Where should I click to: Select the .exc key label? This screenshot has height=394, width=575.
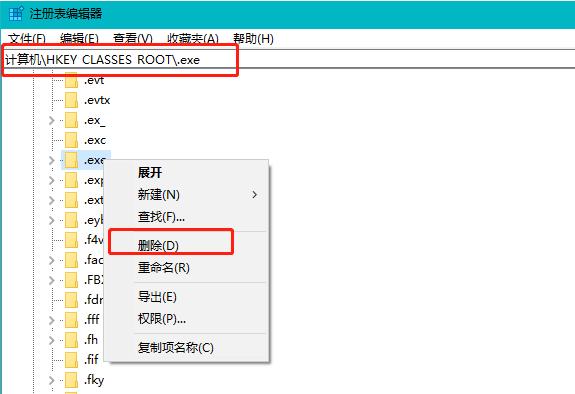(95, 140)
